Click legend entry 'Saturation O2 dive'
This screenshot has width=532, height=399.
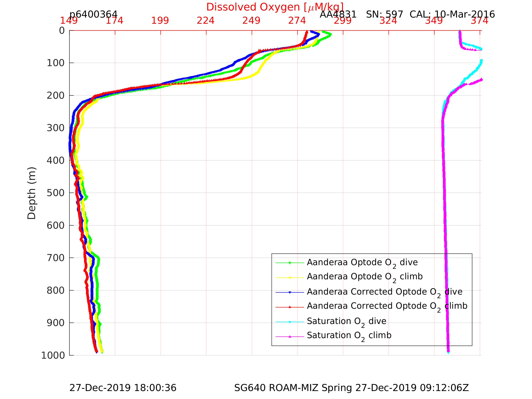tap(347, 322)
